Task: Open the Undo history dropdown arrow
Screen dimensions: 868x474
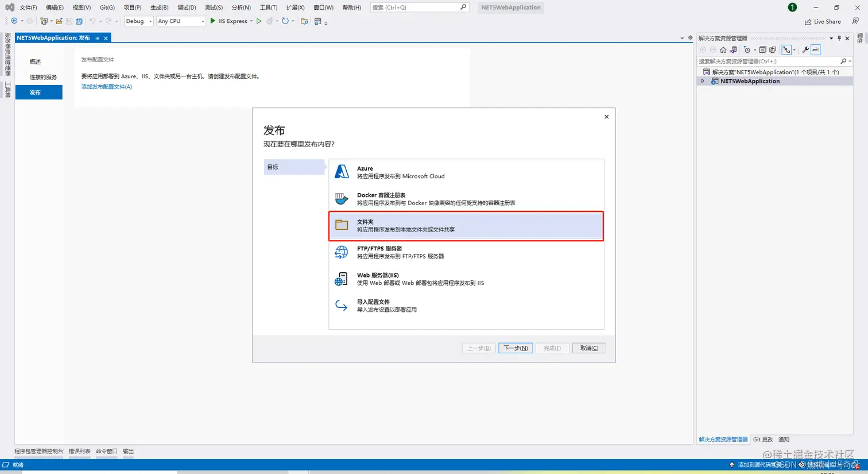Action: pos(100,21)
